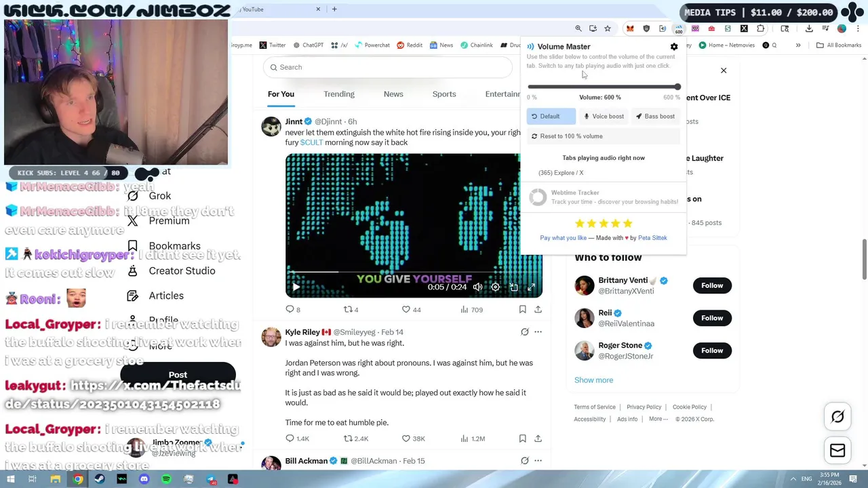Screen dimensions: 868x488
Task: Open more options on Kyle Riley's post
Action: [x=538, y=332]
